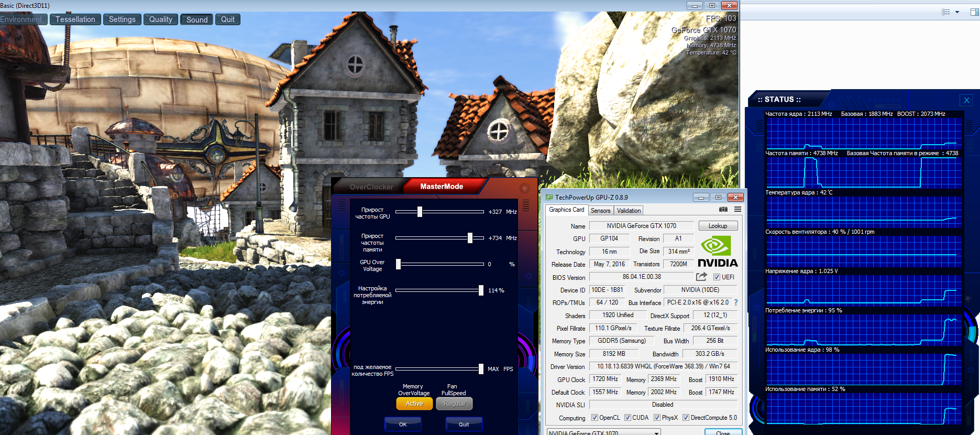980x435 pixels.
Task: Click the memory frequency boost slider handle
Action: (470, 238)
